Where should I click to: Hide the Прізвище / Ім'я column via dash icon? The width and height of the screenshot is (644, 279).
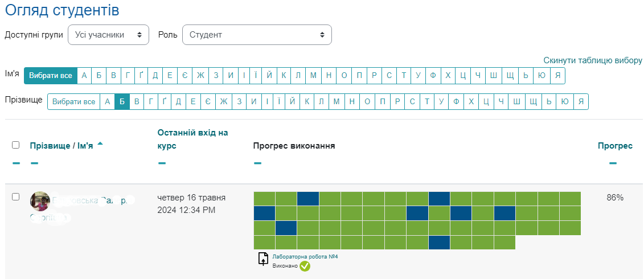coord(35,163)
